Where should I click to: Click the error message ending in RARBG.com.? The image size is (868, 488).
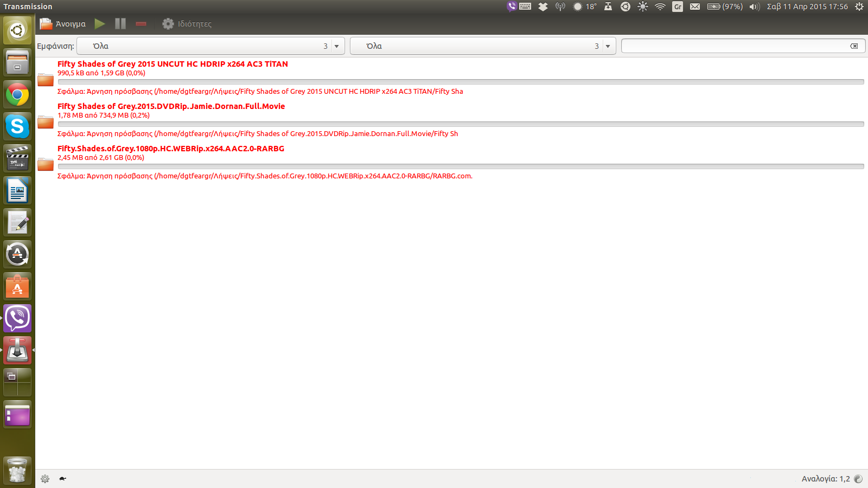pos(265,176)
